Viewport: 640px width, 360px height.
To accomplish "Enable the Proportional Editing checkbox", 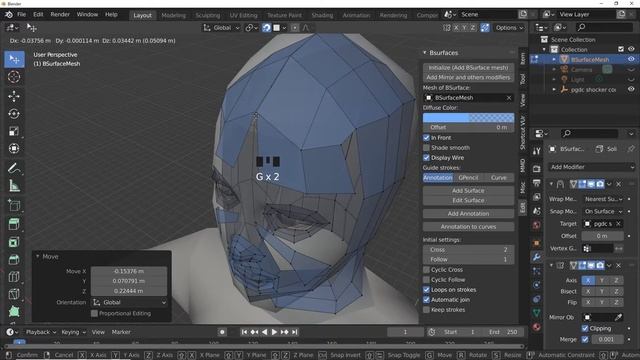I will (95, 313).
